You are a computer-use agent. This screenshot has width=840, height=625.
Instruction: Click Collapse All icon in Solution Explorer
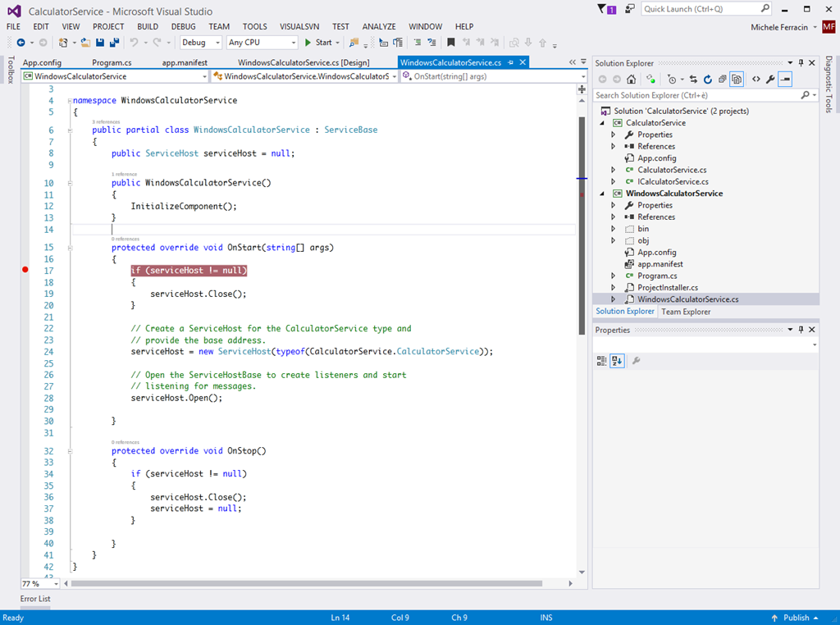pos(722,80)
